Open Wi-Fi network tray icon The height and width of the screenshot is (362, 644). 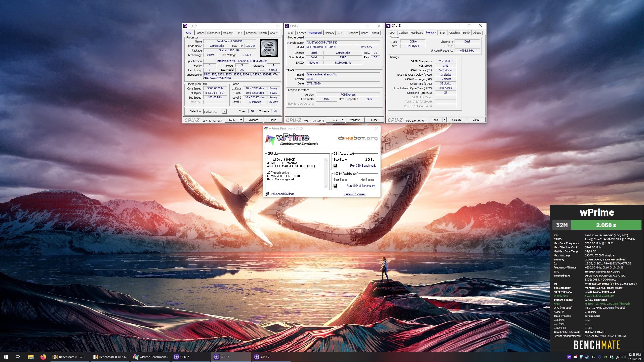pyautogui.click(x=618, y=357)
